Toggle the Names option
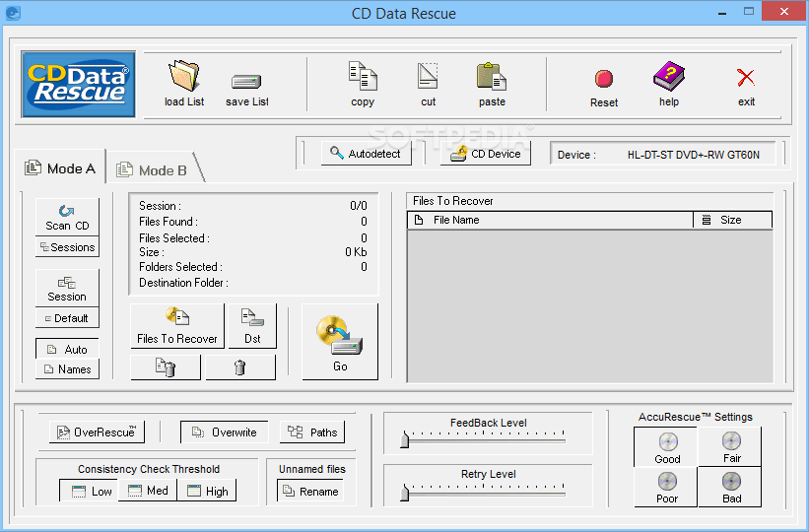This screenshot has width=809, height=532. 67,368
